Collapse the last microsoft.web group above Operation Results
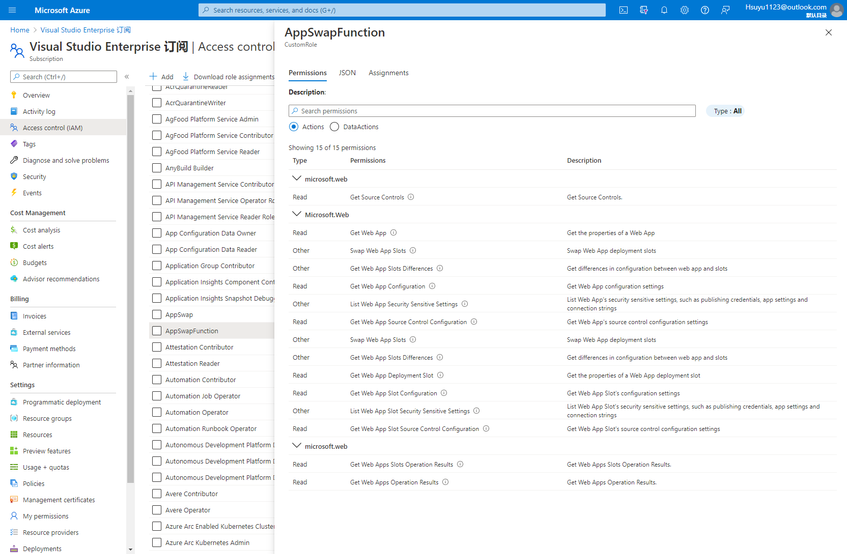The image size is (847, 554). point(296,445)
